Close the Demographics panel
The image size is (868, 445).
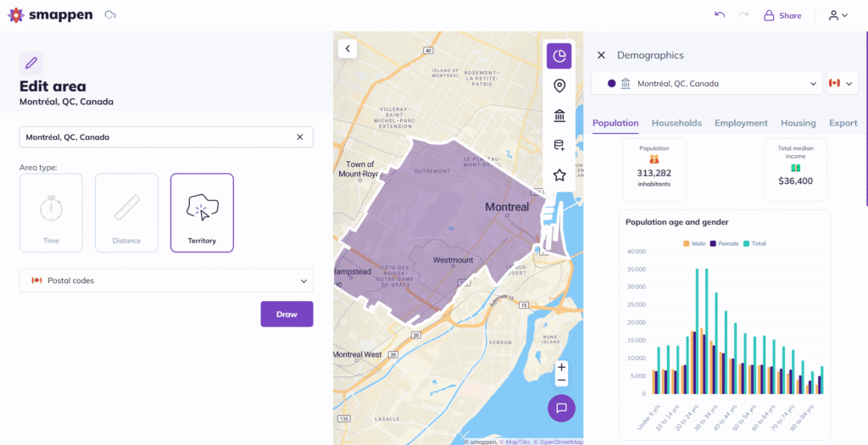click(x=601, y=55)
